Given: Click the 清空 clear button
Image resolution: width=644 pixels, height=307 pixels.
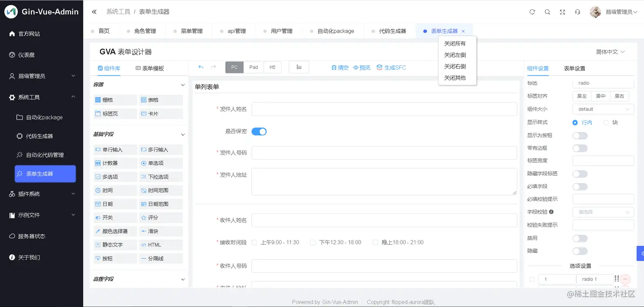Looking at the screenshot, I should click(x=340, y=67).
